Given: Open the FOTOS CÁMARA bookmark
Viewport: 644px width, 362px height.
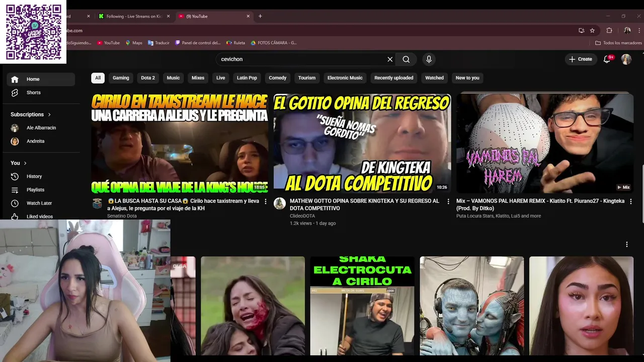Looking at the screenshot, I should pyautogui.click(x=274, y=43).
